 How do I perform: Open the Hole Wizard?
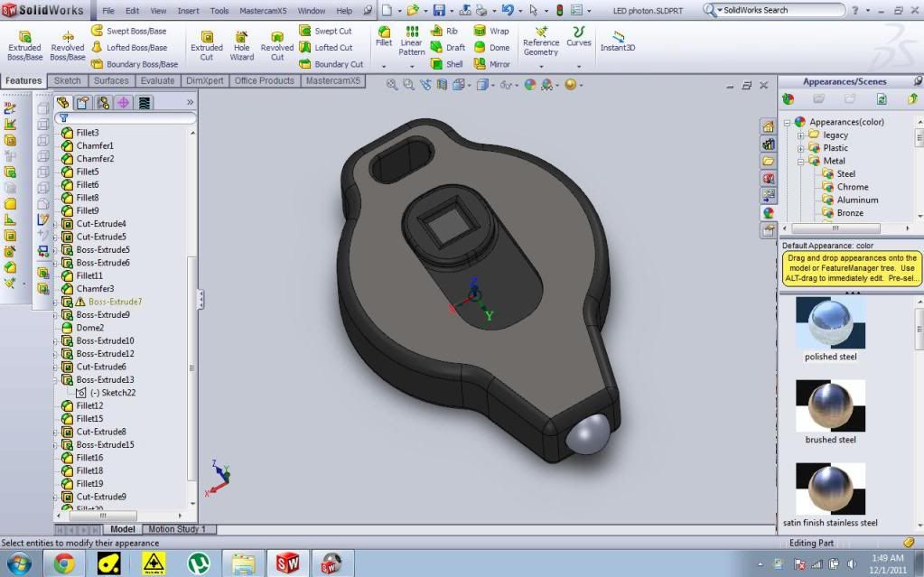click(241, 45)
